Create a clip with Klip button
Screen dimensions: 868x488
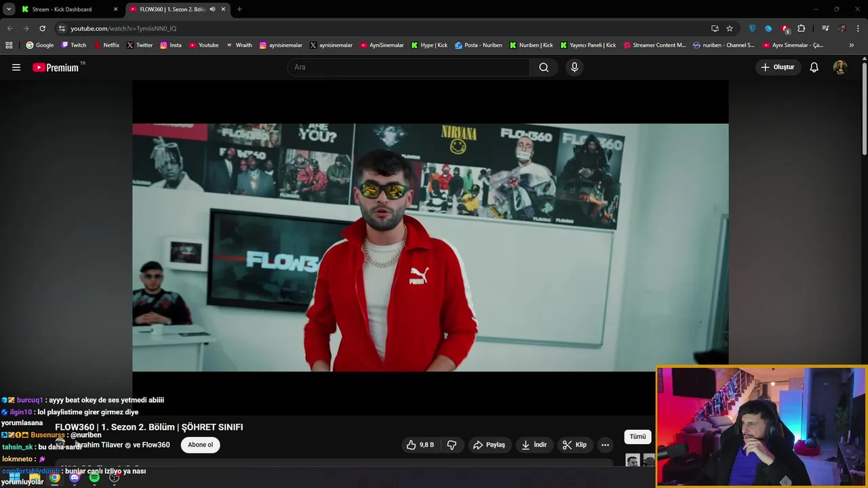574,445
